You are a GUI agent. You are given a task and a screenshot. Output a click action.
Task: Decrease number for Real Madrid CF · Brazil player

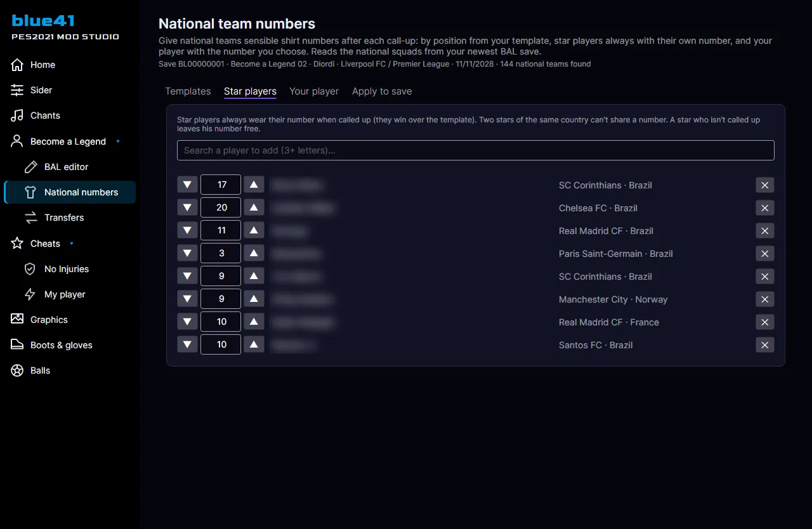[x=187, y=231]
